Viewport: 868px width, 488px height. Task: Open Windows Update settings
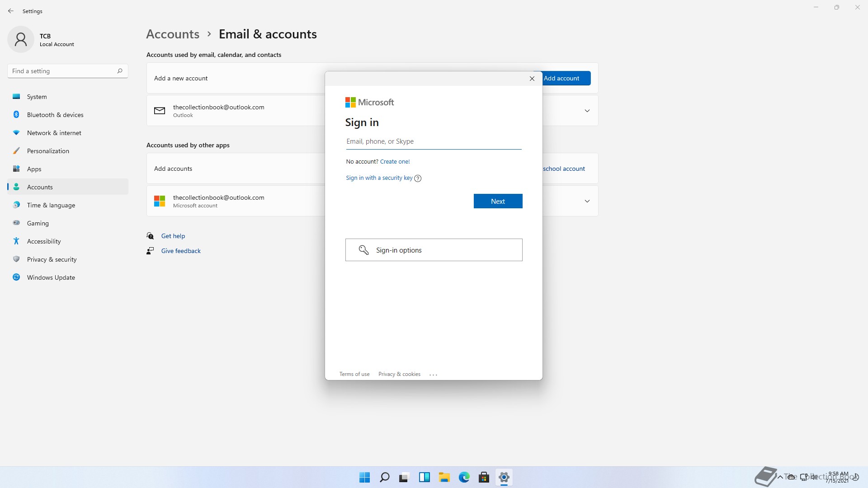(68, 277)
